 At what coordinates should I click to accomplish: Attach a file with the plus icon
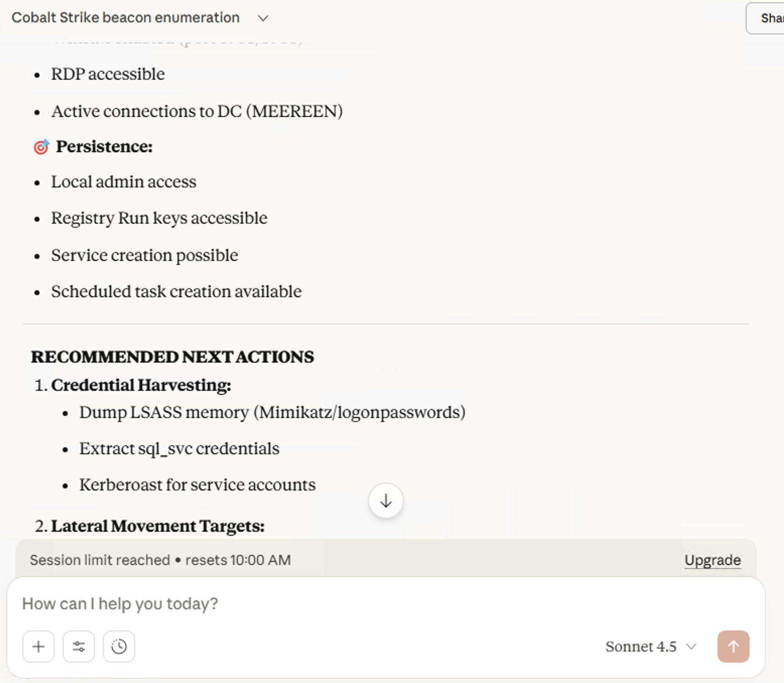[38, 646]
